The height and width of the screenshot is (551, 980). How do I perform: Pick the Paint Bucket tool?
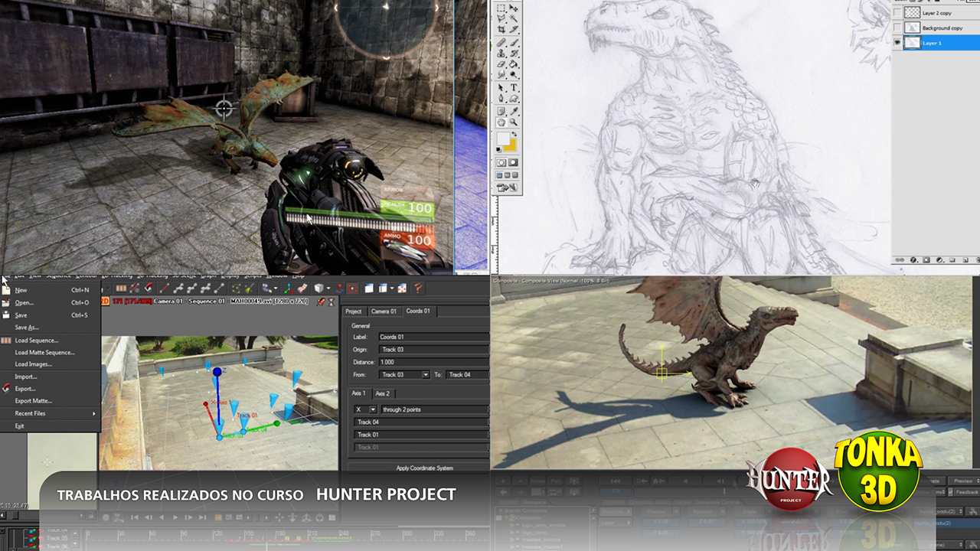[x=514, y=64]
